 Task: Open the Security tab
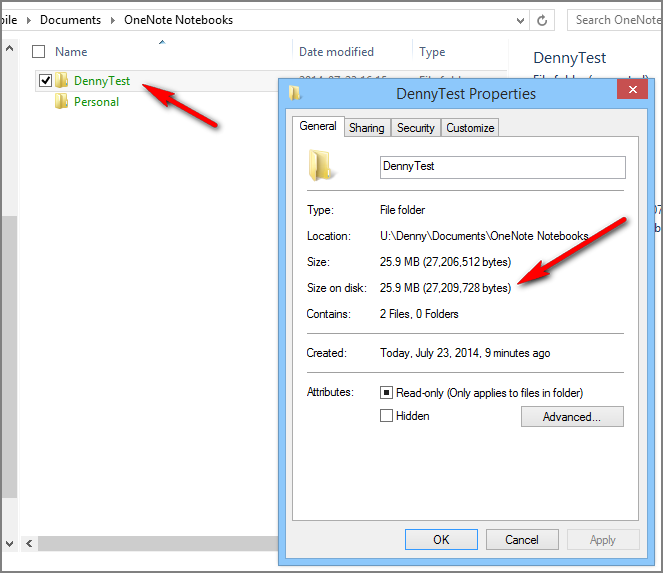[x=415, y=128]
